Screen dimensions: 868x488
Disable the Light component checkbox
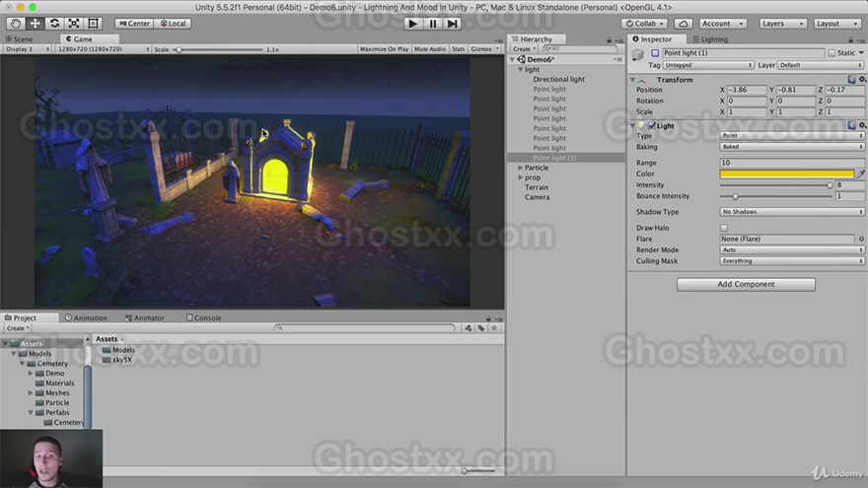tap(652, 125)
